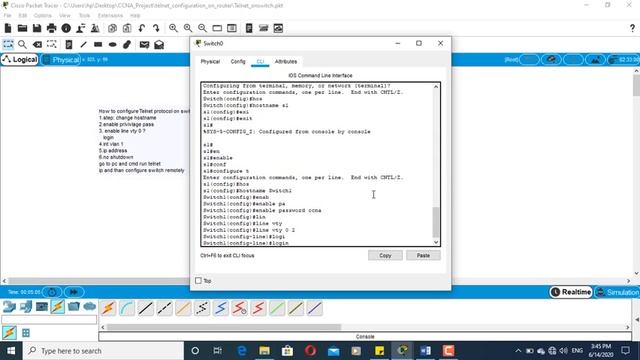Select copper straight-through black cable
This screenshot has width=640, height=360.
(x=146, y=308)
